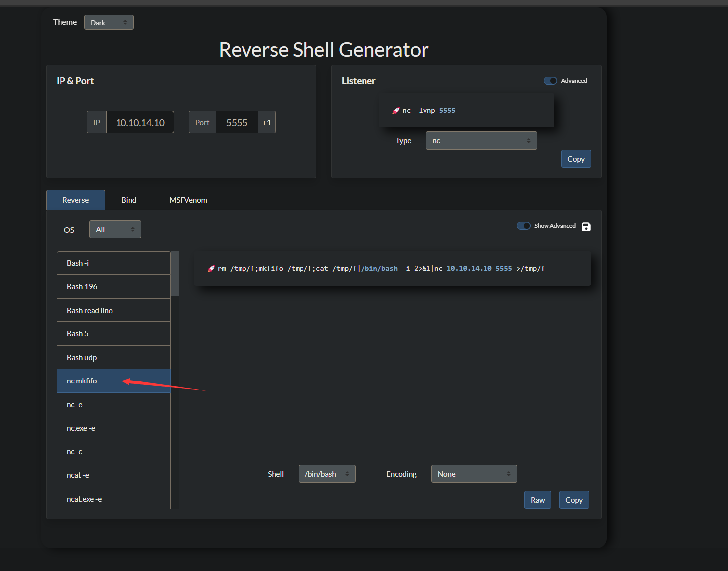This screenshot has width=728, height=571.
Task: Select the Bash 196 payload
Action: 114,287
